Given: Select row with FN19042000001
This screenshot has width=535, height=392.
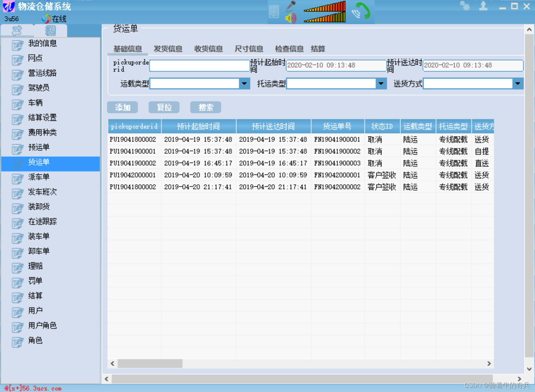Looking at the screenshot, I should coord(301,175).
